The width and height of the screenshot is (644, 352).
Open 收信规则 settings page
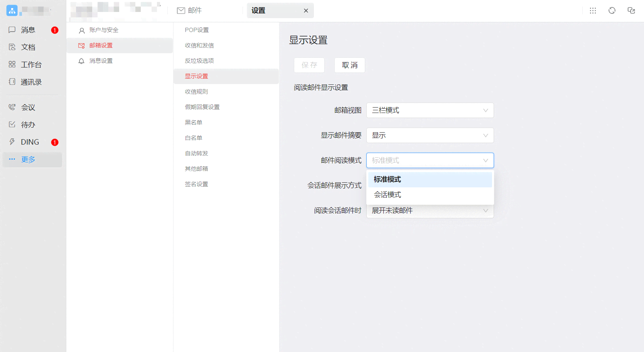point(226,92)
